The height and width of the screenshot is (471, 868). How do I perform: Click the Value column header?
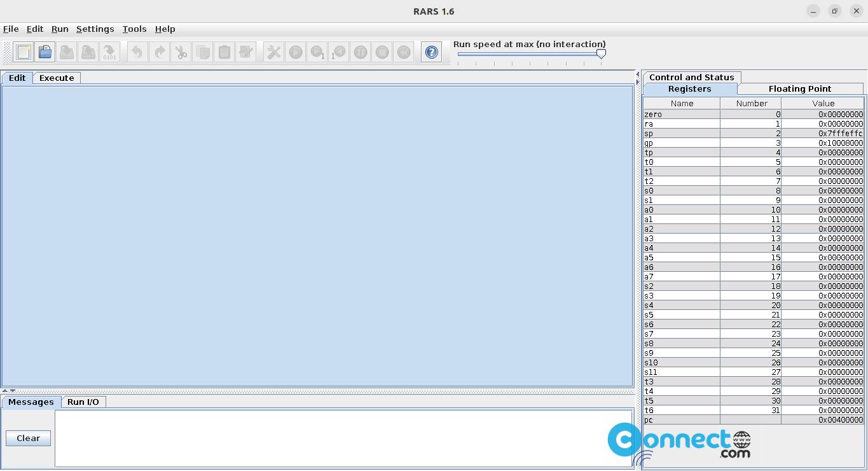tap(823, 103)
